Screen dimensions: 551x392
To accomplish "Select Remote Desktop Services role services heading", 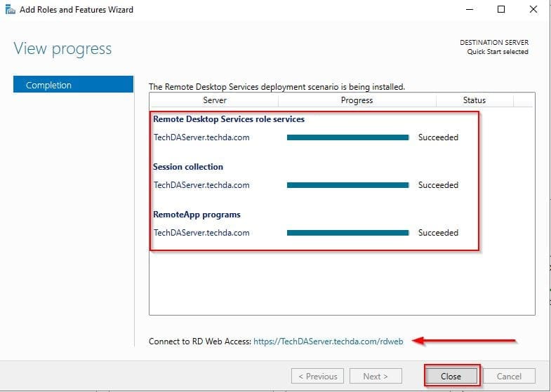I will 229,119.
